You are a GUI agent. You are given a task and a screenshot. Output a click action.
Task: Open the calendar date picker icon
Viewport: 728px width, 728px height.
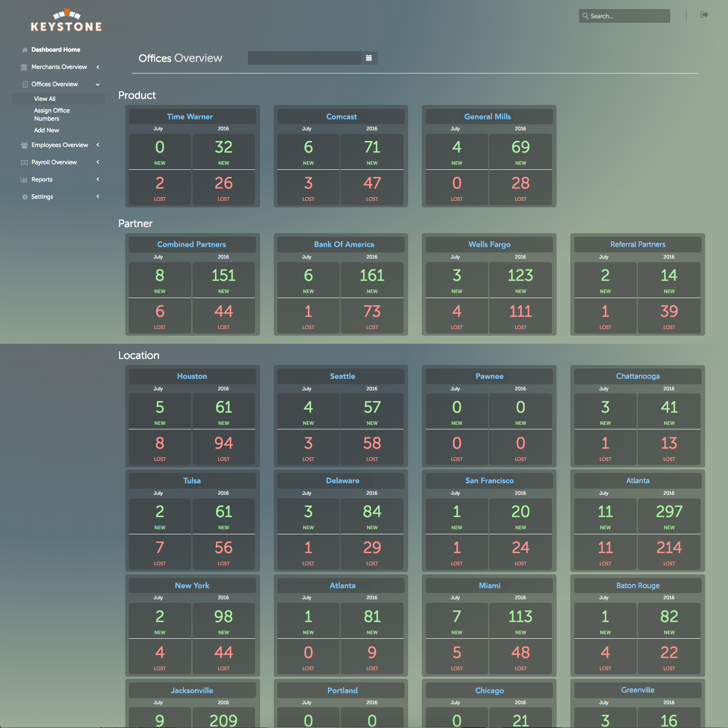point(369,58)
